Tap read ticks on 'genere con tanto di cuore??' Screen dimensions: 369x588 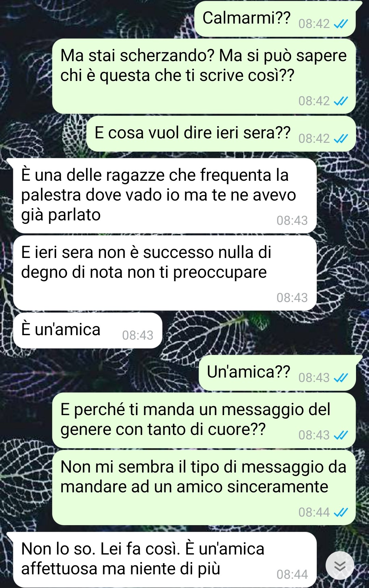pyautogui.click(x=341, y=435)
